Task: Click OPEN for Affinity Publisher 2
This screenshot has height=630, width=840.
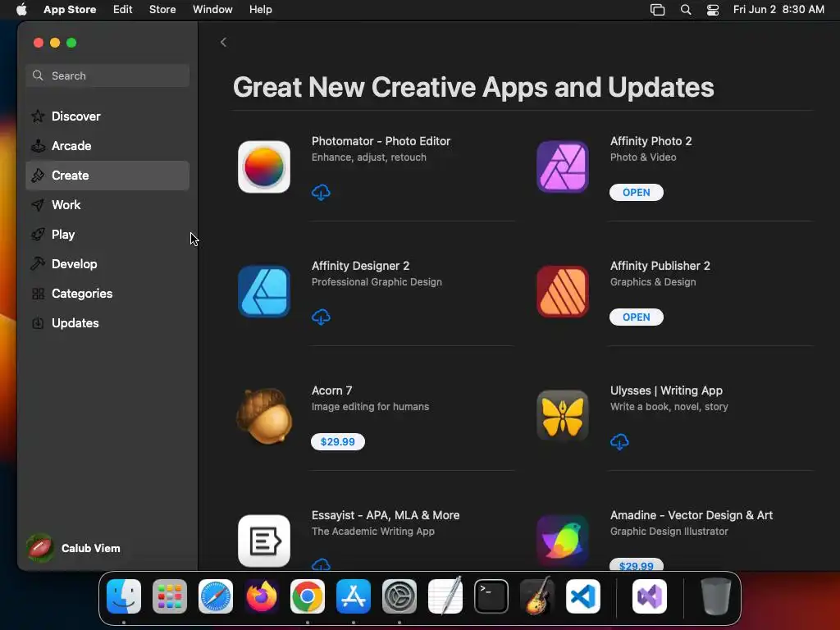Action: pos(636,317)
